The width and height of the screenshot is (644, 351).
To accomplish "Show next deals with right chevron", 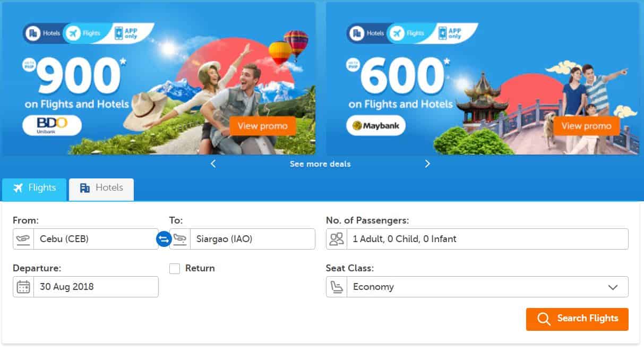I will (x=427, y=164).
